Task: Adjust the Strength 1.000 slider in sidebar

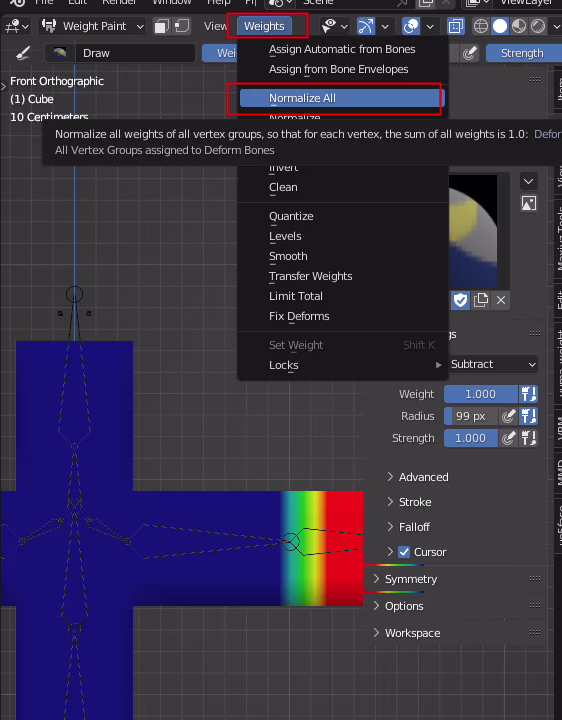Action: pyautogui.click(x=471, y=438)
